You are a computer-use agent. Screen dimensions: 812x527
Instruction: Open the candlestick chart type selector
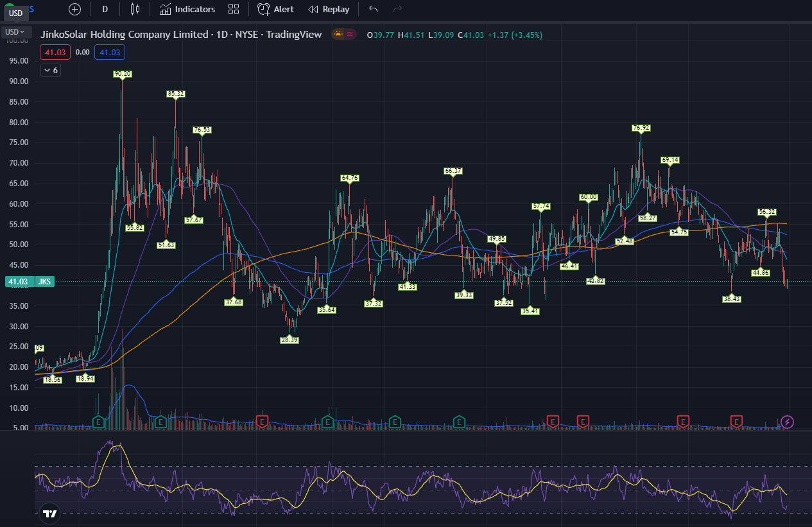pyautogui.click(x=134, y=9)
